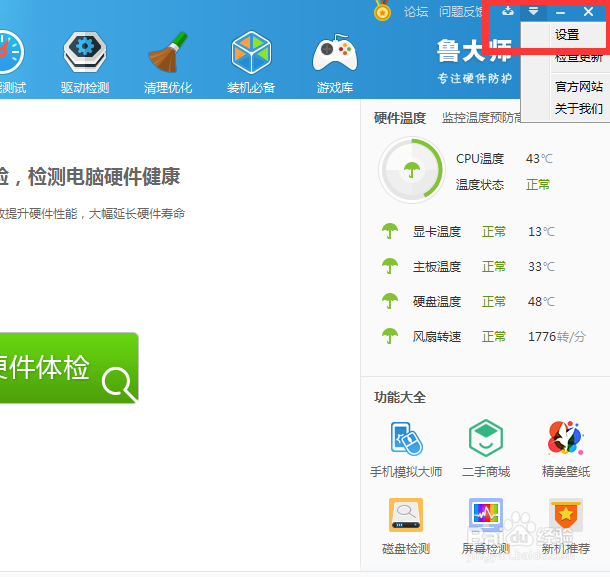Launch 手机模拟大师 phone emulator icon
Viewport: 610px width, 577px height.
pyautogui.click(x=406, y=438)
